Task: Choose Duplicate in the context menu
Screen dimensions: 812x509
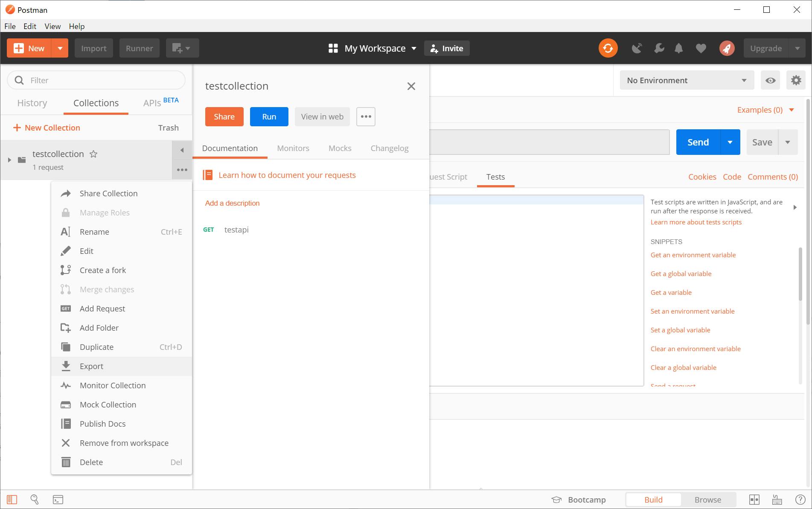Action: pos(122,347)
